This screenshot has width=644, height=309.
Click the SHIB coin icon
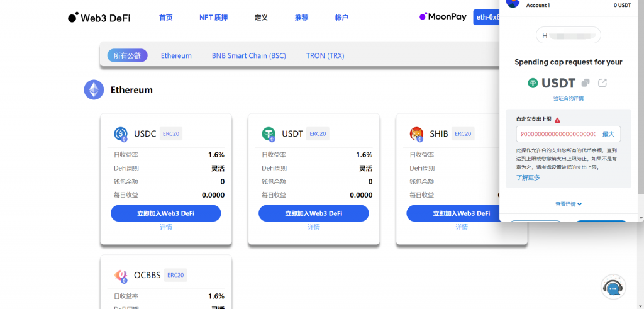[417, 134]
